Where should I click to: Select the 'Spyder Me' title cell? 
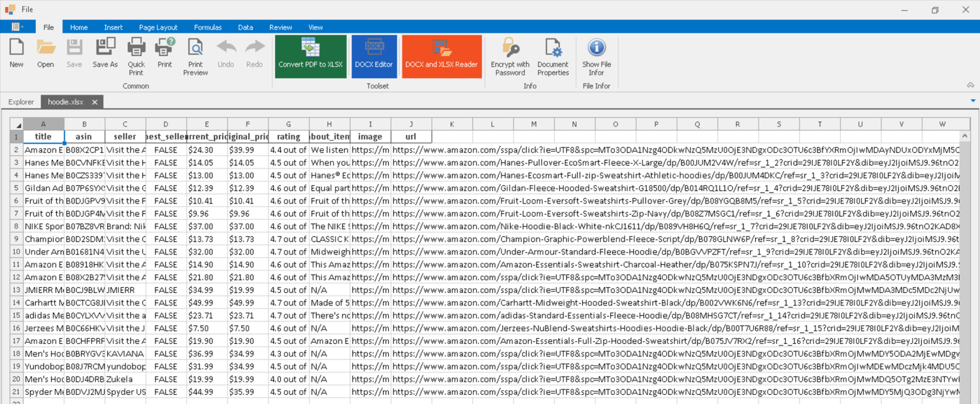(44, 392)
